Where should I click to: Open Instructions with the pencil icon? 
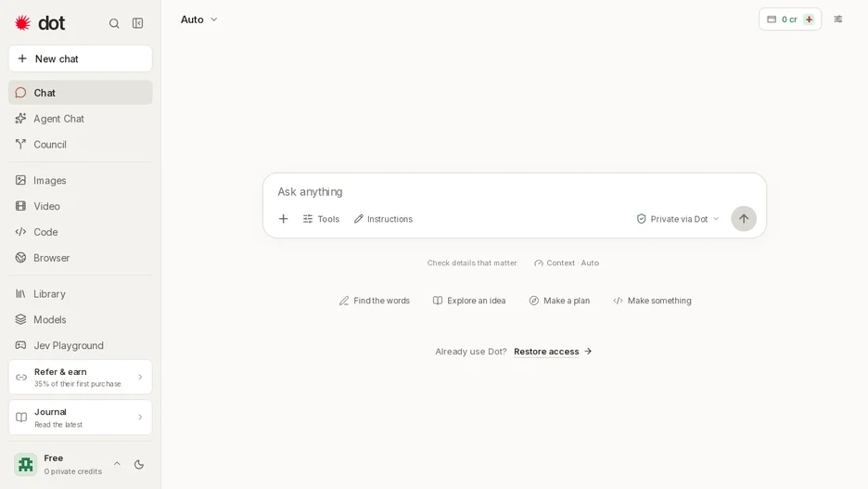383,219
